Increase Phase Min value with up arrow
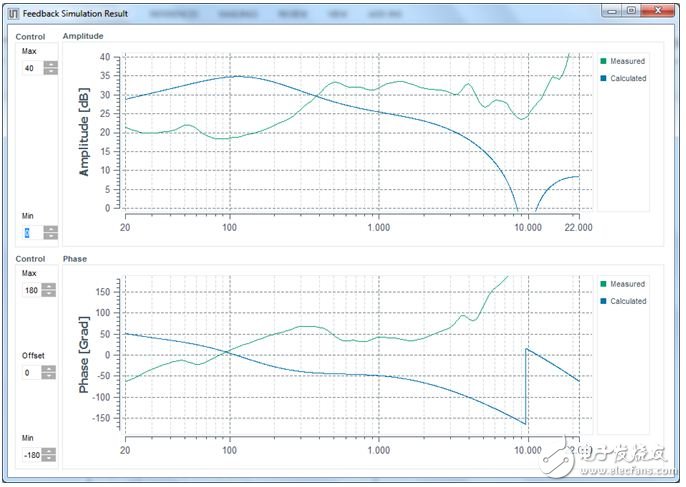 (x=49, y=451)
